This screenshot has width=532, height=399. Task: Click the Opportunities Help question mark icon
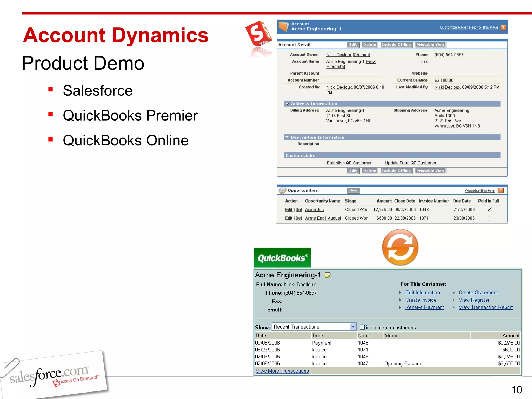coord(501,191)
